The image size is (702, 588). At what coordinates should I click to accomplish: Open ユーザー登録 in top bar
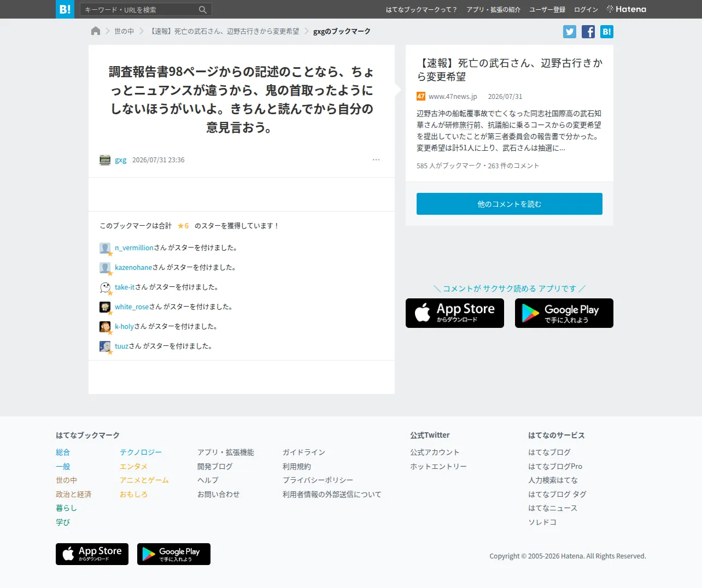tap(547, 10)
